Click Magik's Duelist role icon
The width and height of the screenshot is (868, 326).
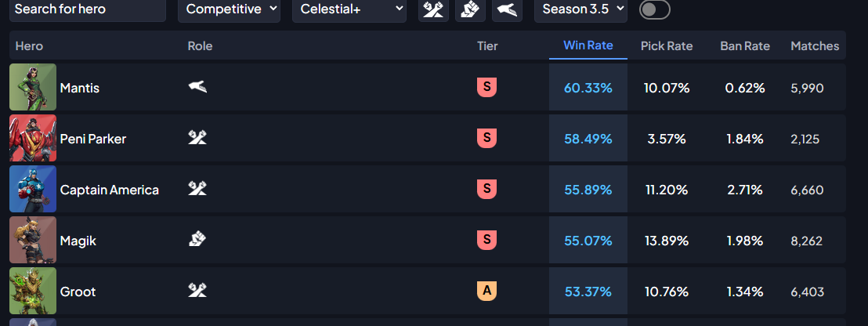click(197, 240)
